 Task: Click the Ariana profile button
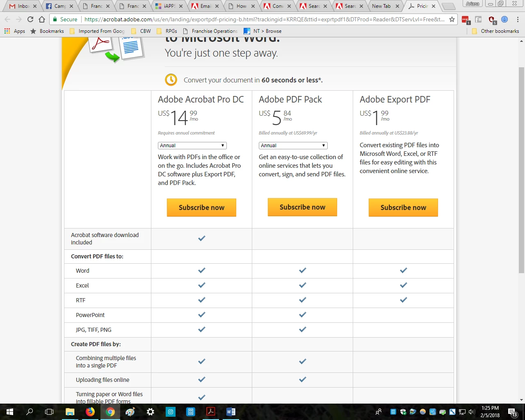coord(473,4)
